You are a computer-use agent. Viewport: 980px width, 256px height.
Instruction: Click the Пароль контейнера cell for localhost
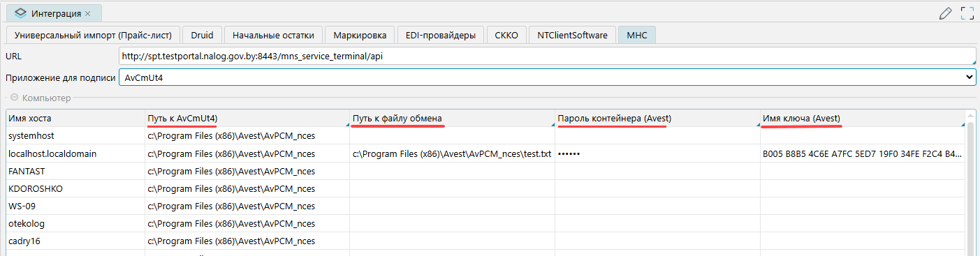coord(657,153)
